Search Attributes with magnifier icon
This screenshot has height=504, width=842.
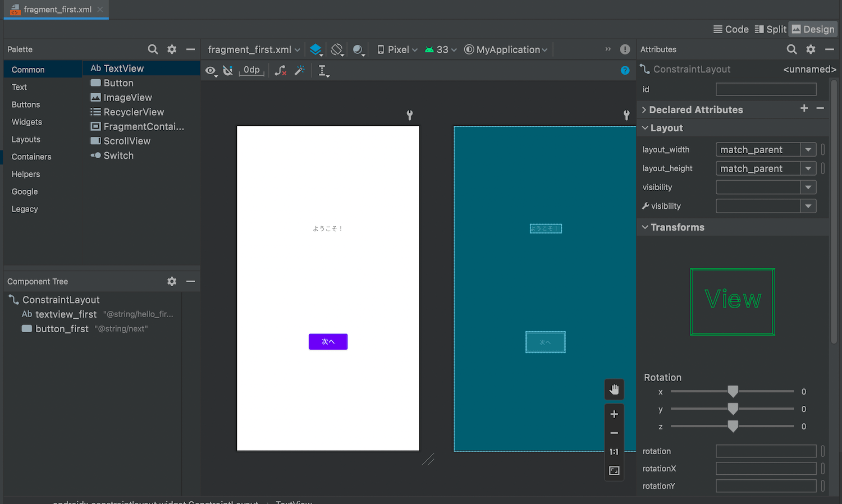[x=791, y=49]
